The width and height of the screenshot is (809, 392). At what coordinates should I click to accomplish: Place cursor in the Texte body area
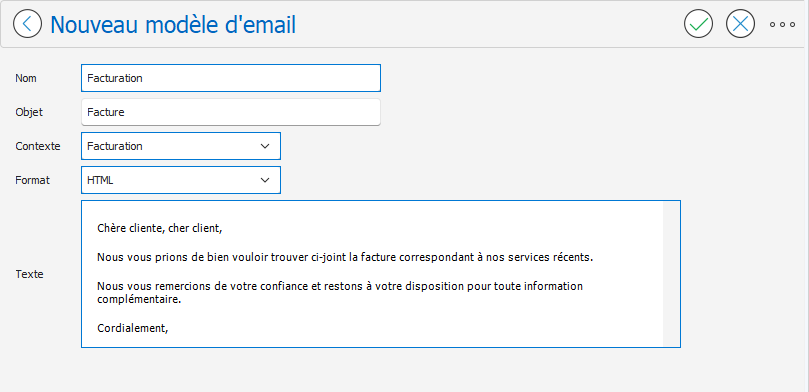pos(372,274)
